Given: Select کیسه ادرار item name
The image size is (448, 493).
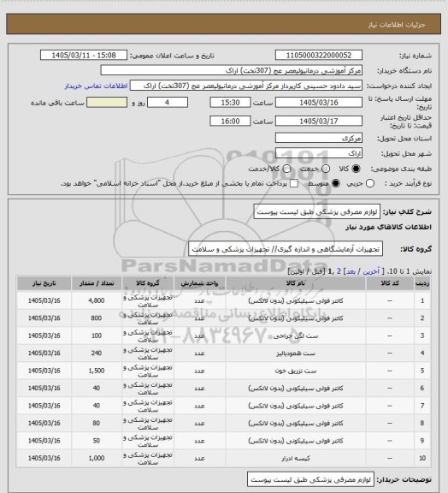Looking at the screenshot, I should (x=296, y=459).
